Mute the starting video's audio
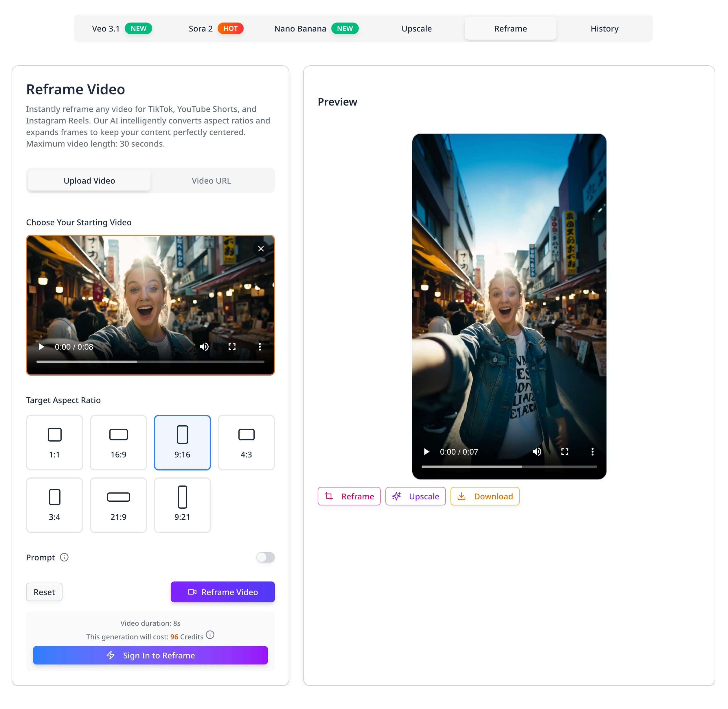The image size is (728, 709). (x=204, y=347)
